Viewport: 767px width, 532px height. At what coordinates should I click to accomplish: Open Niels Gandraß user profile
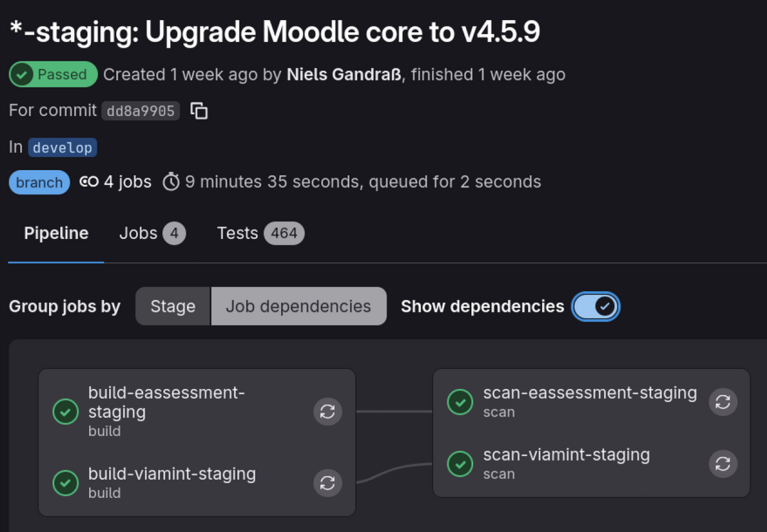click(344, 74)
